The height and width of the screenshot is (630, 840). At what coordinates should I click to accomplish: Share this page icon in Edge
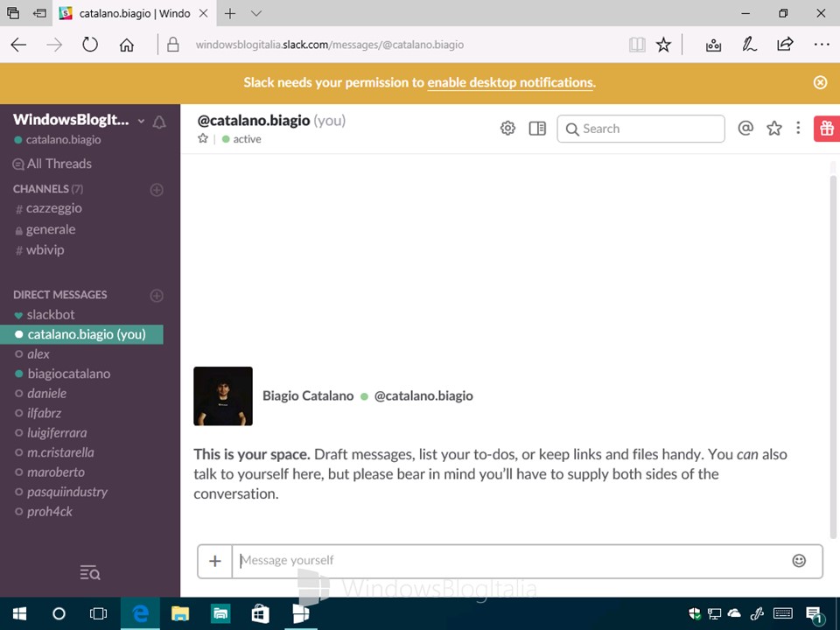click(785, 45)
